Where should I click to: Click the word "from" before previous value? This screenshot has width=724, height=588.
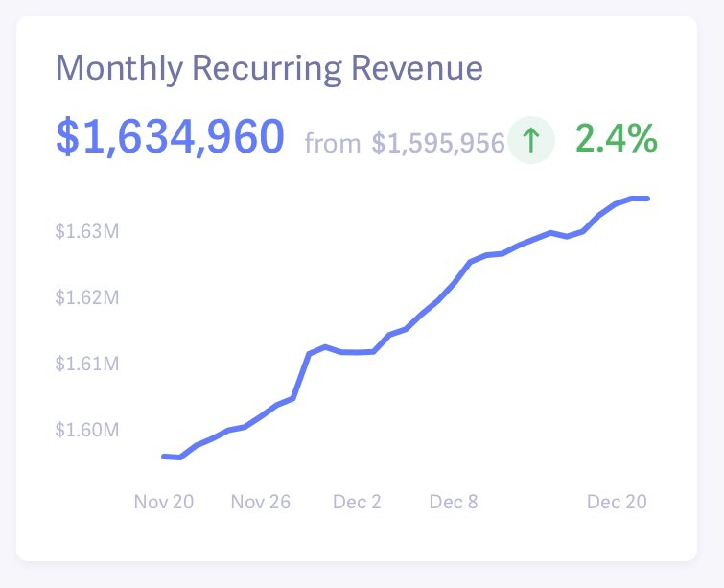pos(332,144)
